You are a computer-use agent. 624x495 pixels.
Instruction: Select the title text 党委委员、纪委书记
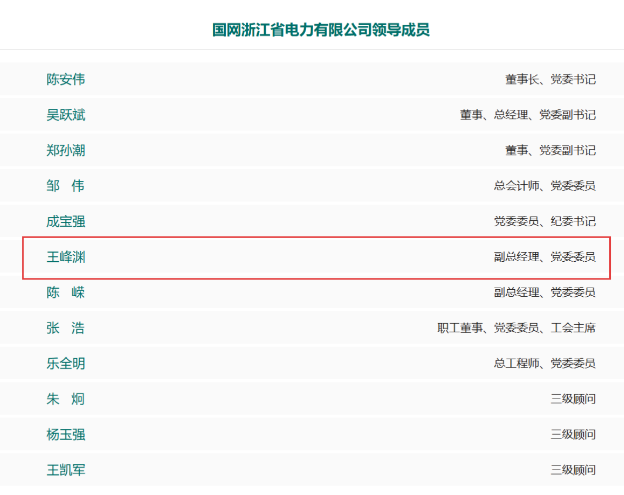point(545,221)
